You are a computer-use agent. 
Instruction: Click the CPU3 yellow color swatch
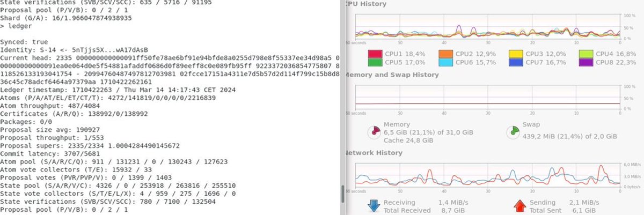coord(516,54)
